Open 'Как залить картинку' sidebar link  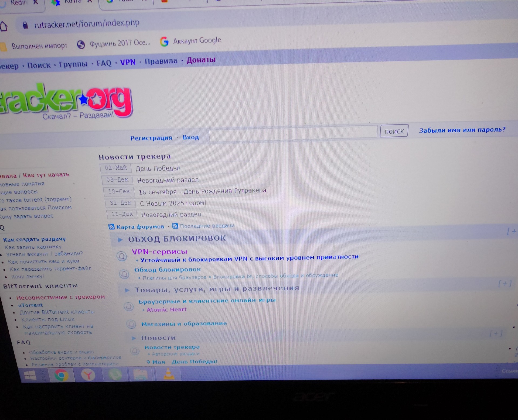pyautogui.click(x=33, y=247)
